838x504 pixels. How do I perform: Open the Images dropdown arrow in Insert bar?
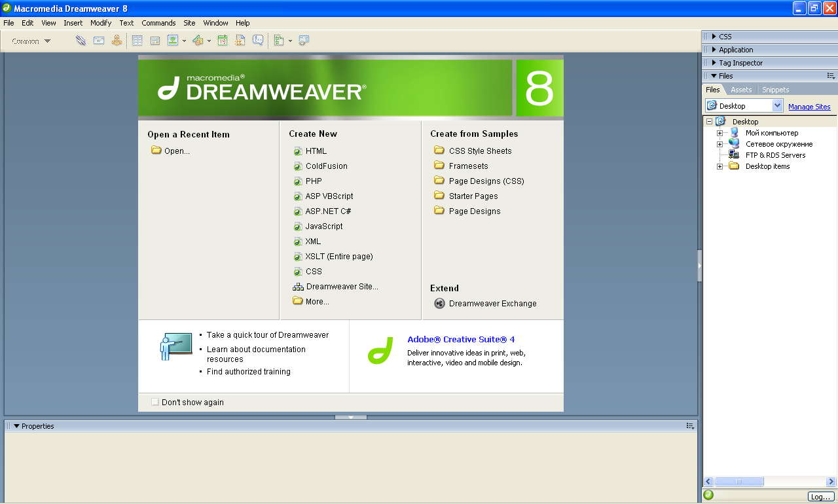pos(184,41)
